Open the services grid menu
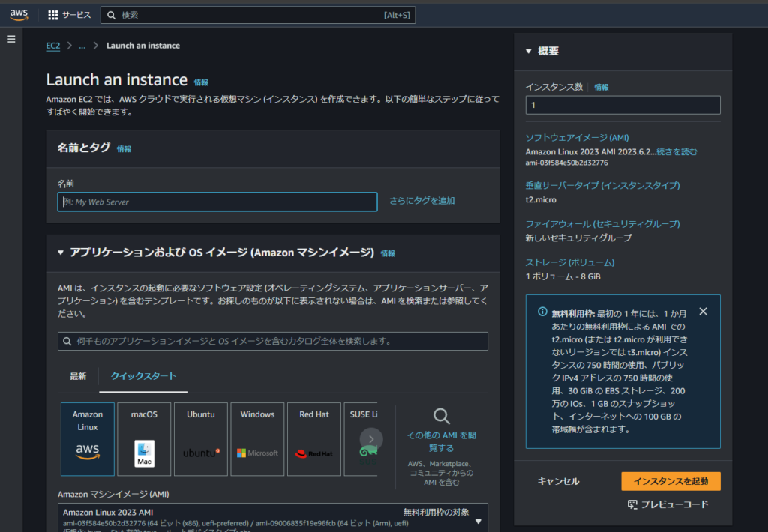 coord(53,15)
